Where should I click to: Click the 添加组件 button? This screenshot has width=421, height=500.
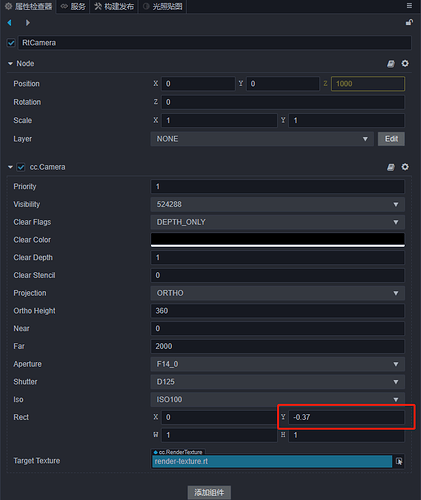pyautogui.click(x=209, y=492)
